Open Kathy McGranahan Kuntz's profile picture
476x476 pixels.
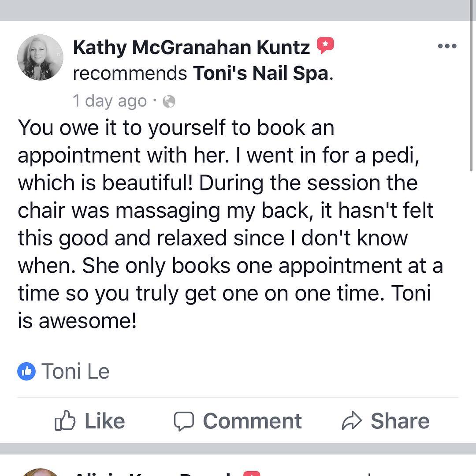pyautogui.click(x=40, y=58)
